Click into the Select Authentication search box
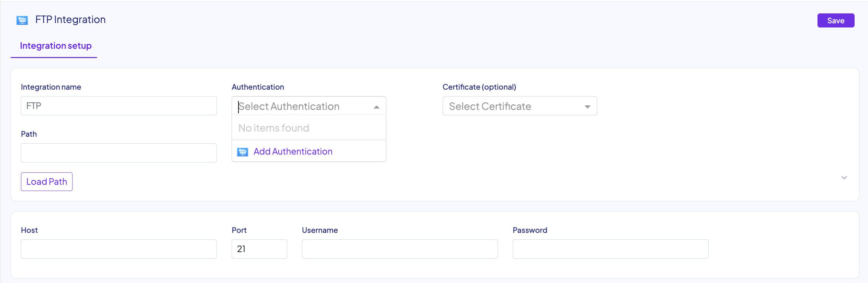868x283 pixels. 302,106
